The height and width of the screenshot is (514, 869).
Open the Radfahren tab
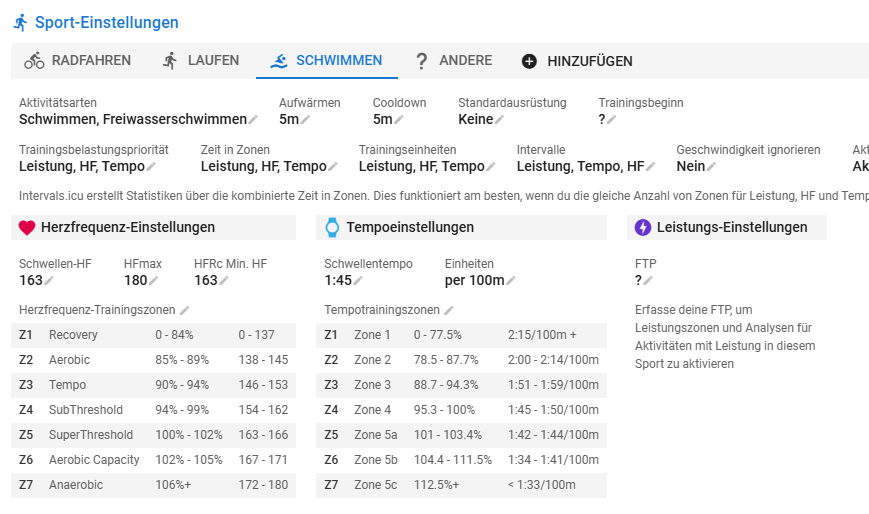(x=78, y=61)
